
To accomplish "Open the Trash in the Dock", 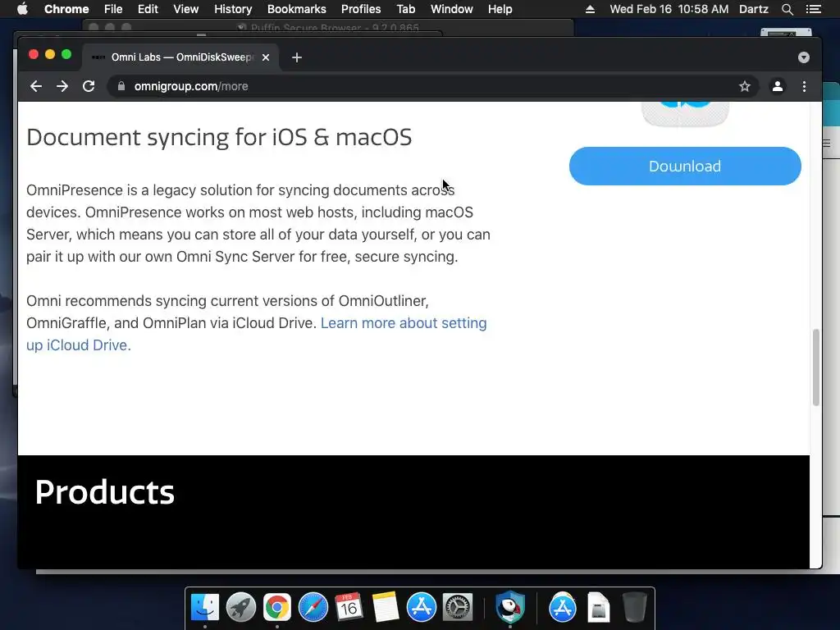I will click(x=635, y=608).
